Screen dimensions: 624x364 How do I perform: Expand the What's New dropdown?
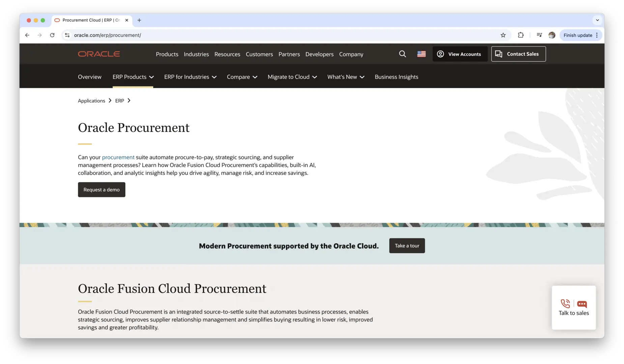(346, 77)
